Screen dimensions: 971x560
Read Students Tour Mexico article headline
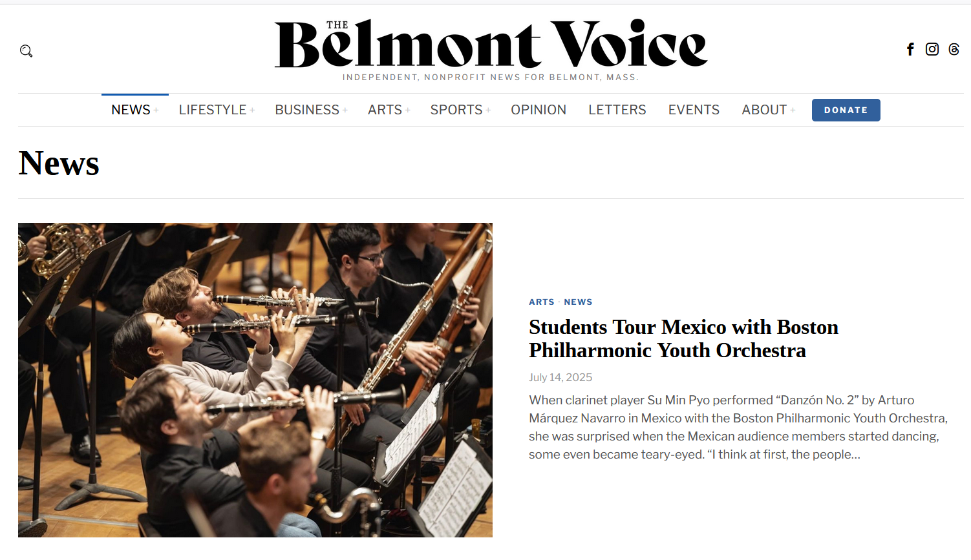point(683,338)
